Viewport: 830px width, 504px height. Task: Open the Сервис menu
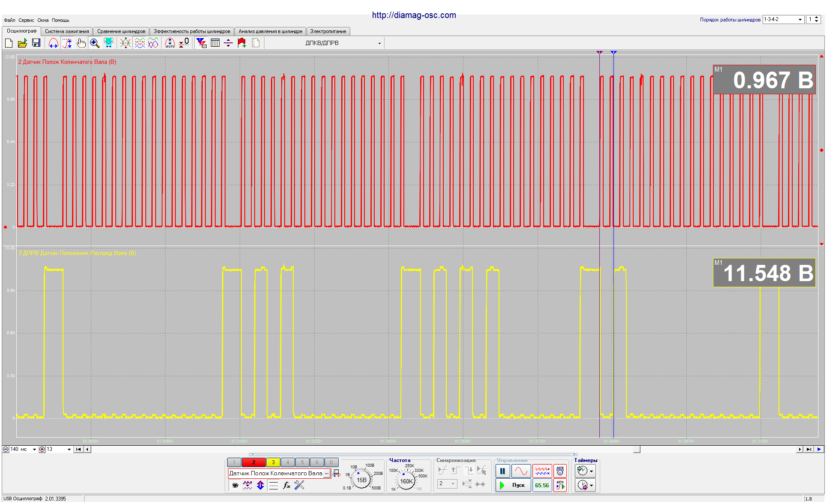pos(26,20)
